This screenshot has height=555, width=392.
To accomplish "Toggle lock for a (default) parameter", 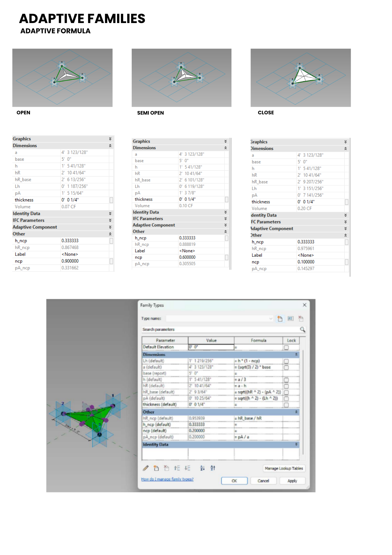I will point(286,367).
